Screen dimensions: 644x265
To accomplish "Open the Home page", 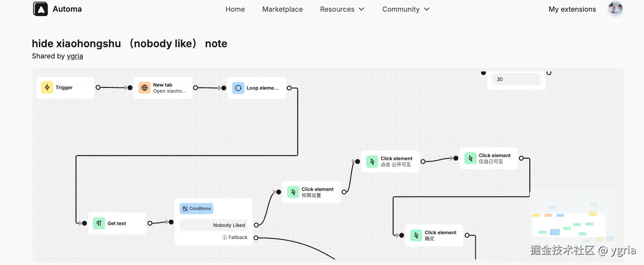I will [x=235, y=9].
